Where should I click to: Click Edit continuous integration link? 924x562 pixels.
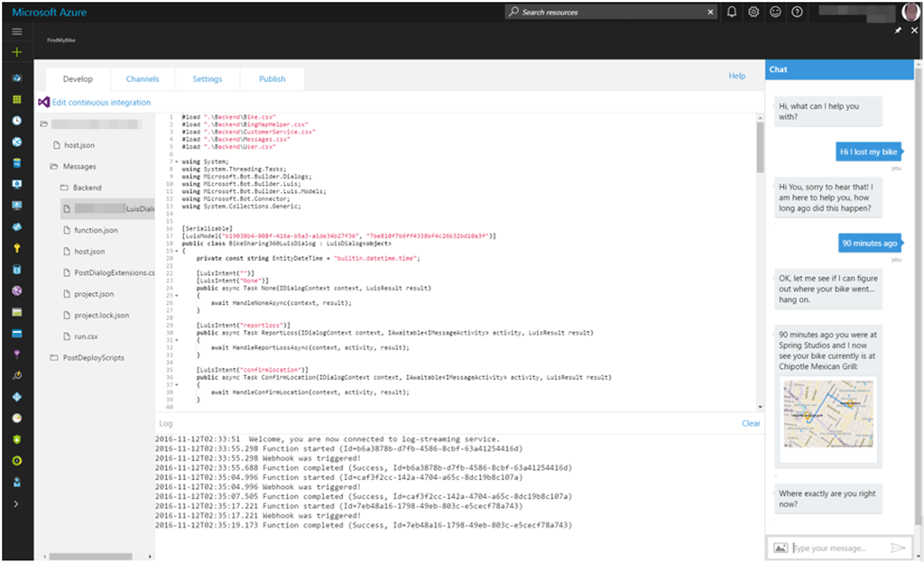pyautogui.click(x=101, y=103)
